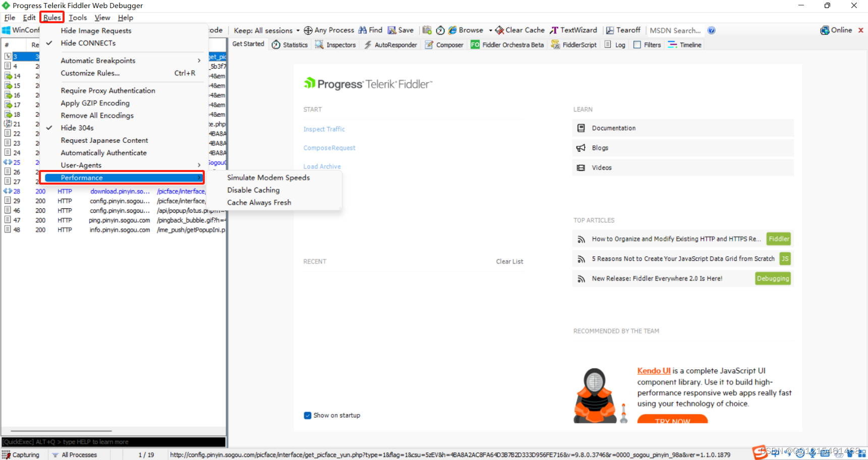Open the View menu
Image resolution: width=868 pixels, height=460 pixels.
(x=102, y=18)
